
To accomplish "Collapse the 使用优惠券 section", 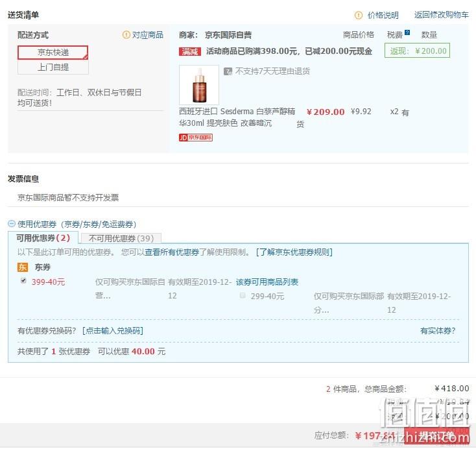I will pyautogui.click(x=11, y=224).
